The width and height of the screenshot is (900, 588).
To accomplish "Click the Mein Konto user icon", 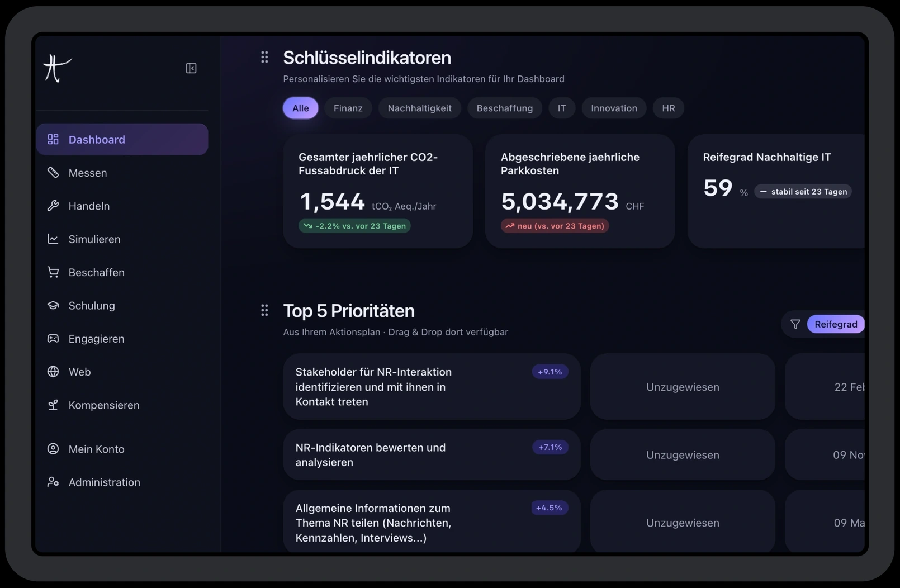I will point(53,449).
